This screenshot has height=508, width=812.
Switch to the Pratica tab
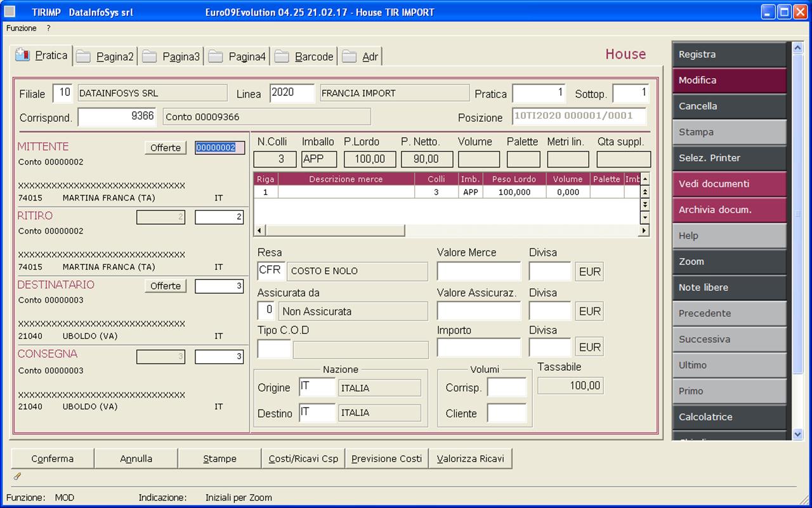(42, 56)
